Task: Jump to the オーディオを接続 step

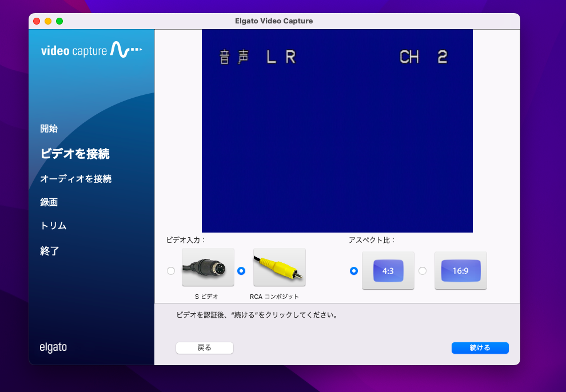Action: [75, 179]
